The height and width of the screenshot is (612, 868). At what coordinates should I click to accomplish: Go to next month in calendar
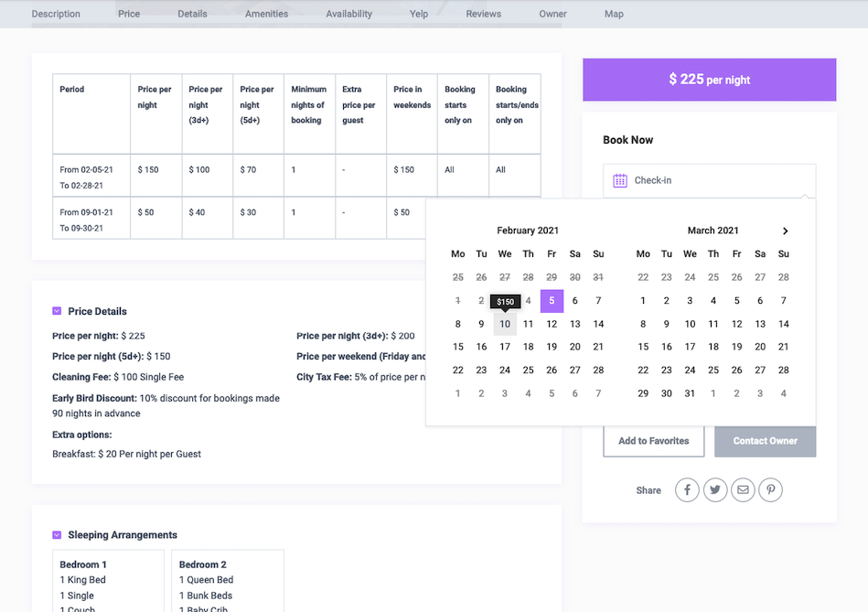(785, 231)
